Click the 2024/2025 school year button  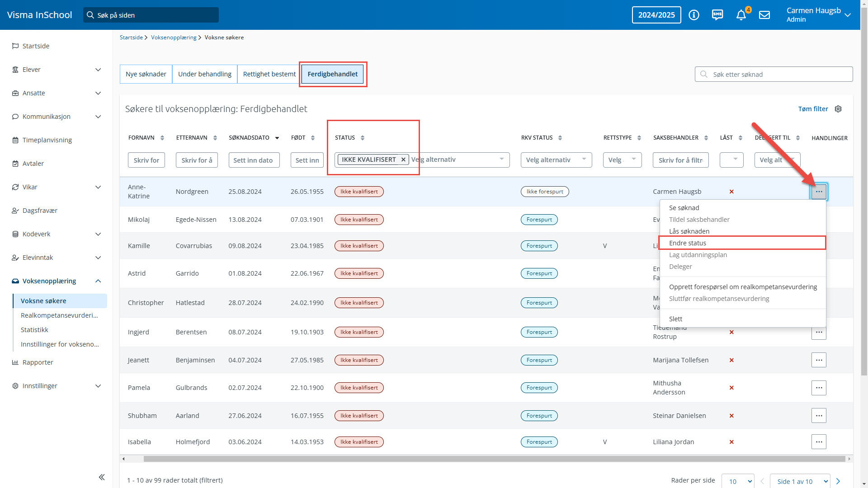click(x=656, y=15)
